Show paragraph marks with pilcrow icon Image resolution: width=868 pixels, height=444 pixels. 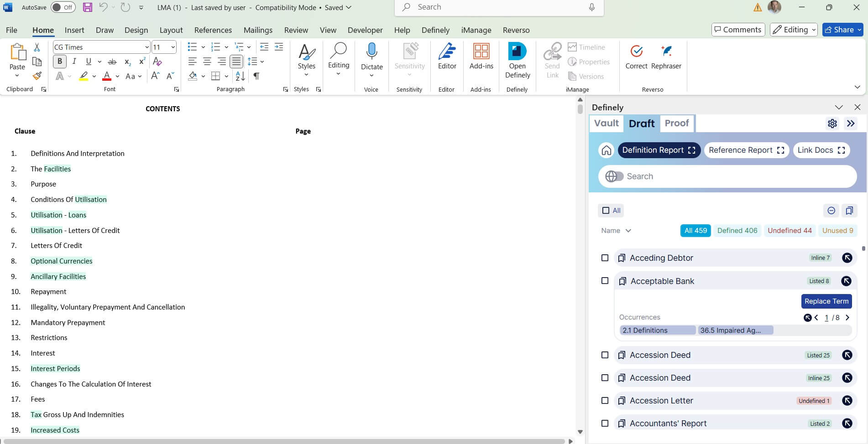[x=256, y=76]
